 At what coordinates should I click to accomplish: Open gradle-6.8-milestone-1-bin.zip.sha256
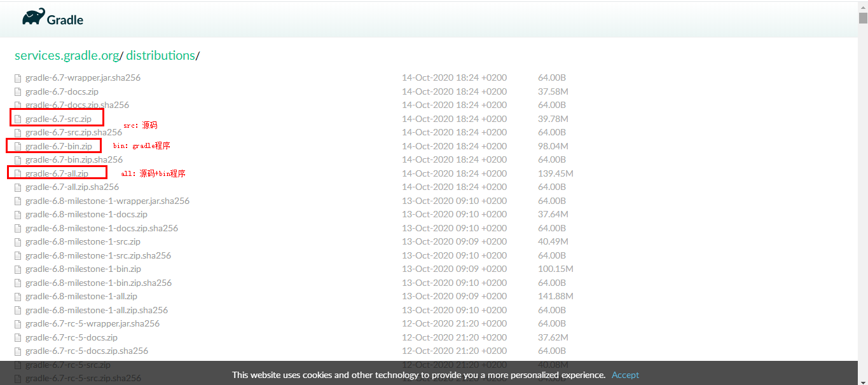pos(99,283)
